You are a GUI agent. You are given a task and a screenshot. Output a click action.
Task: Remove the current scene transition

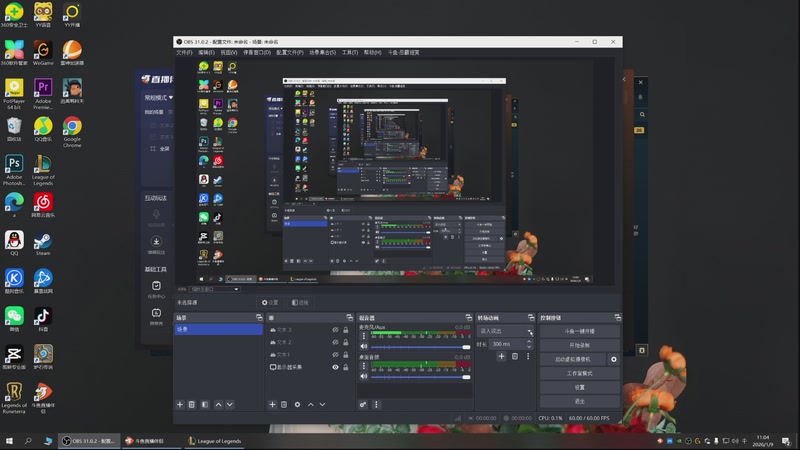515,356
